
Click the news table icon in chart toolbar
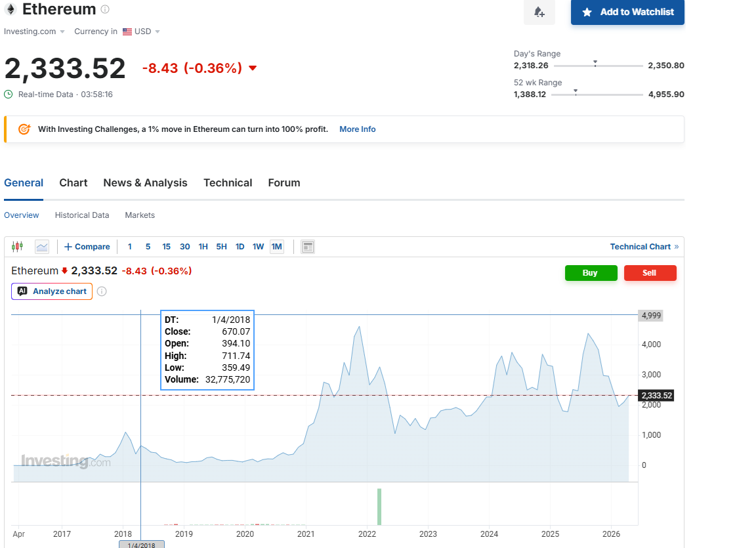pos(308,247)
